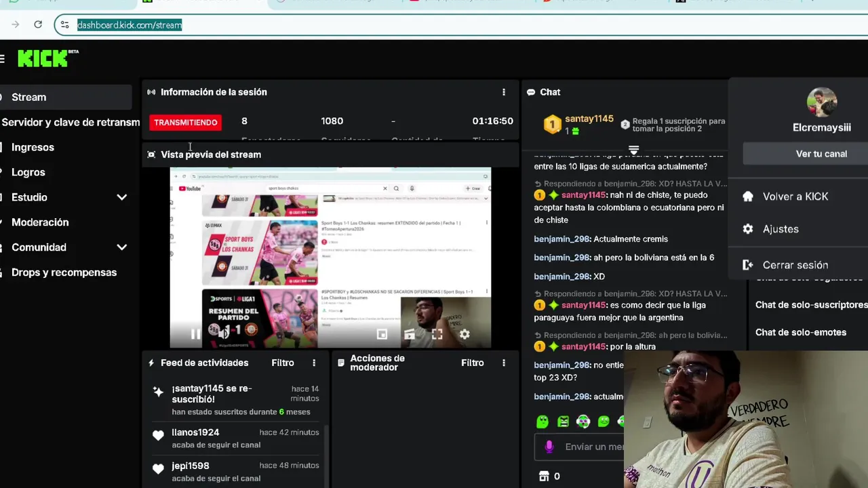
Task: Toggle theater mode on preview player
Action: click(410, 334)
